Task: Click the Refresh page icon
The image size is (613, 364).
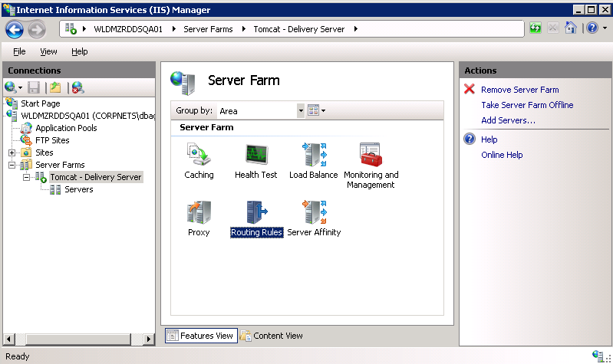Action: pos(536,28)
